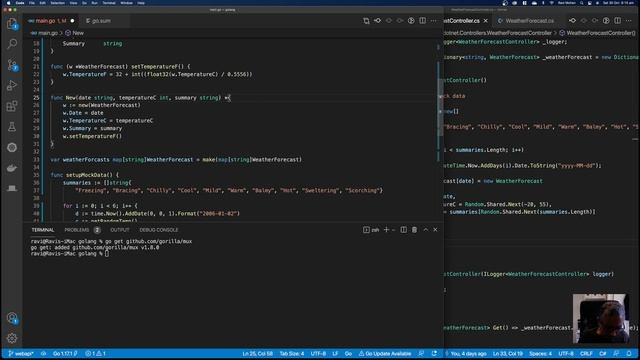Split editor right in the C# window
The image size is (640, 360).
pyautogui.click(x=618, y=21)
